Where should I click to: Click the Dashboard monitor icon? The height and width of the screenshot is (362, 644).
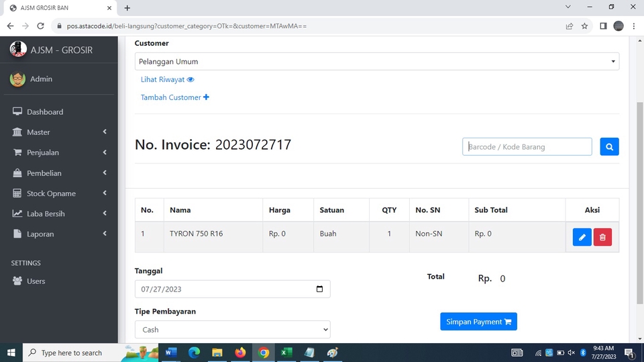coord(17,111)
